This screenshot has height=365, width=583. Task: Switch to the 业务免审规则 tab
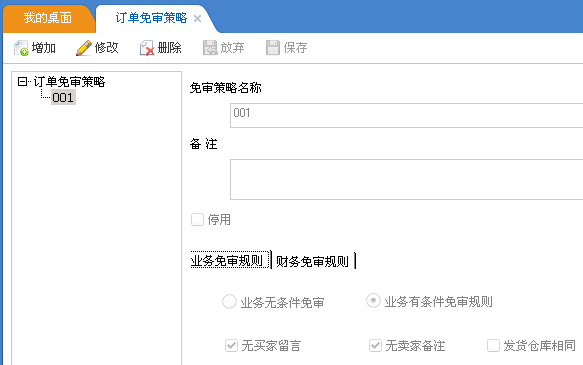(227, 260)
